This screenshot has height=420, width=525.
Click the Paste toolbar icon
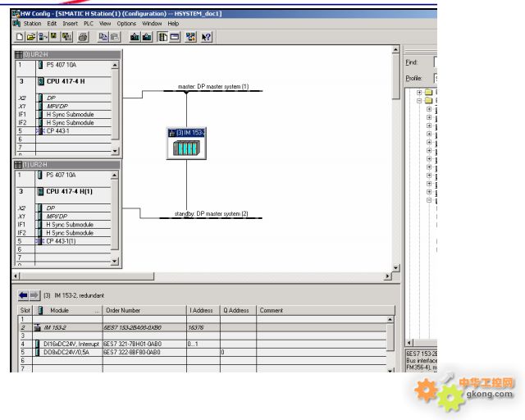(115, 37)
